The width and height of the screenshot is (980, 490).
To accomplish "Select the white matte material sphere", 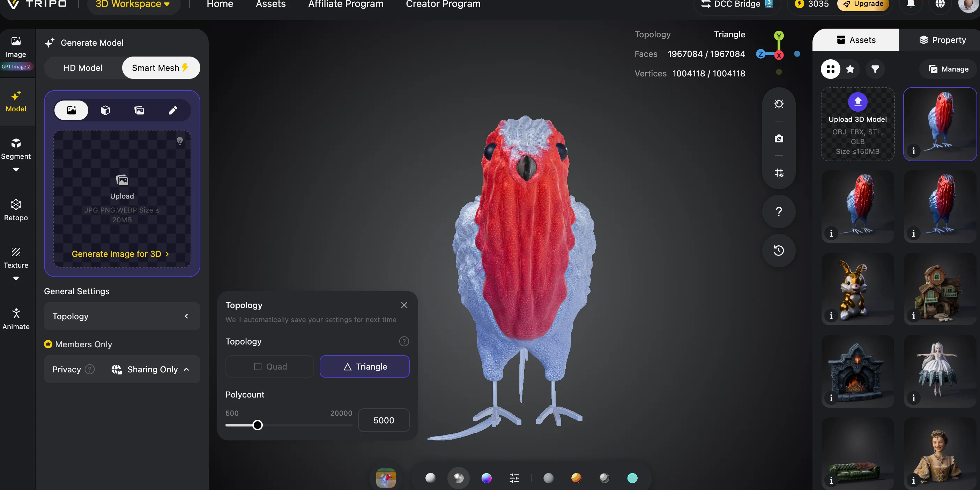I will 430,478.
